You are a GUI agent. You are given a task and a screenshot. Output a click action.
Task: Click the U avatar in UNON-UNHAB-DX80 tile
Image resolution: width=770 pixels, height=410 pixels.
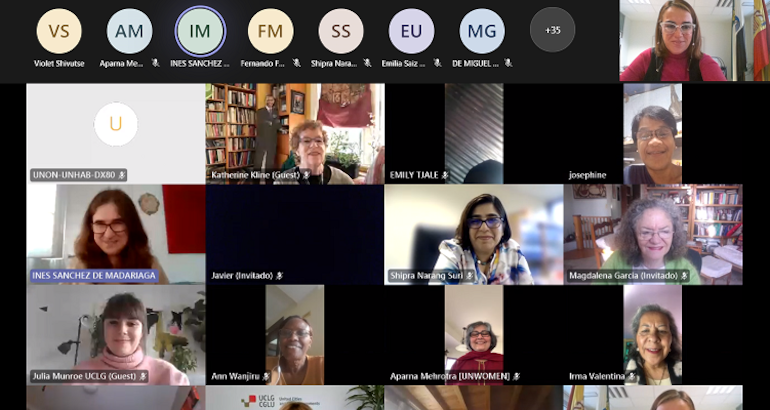pos(115,124)
